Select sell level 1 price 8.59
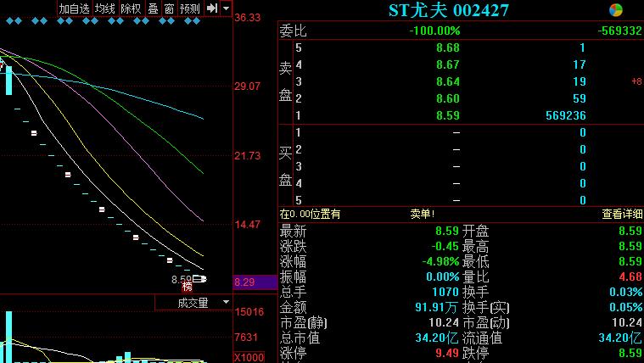Viewport: 644px width, 363px height. pos(448,116)
